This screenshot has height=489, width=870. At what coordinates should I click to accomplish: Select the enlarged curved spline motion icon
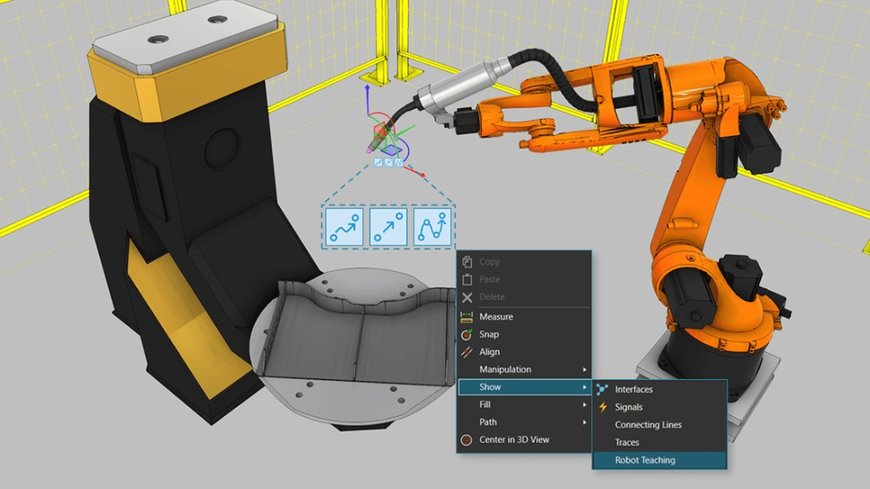tap(433, 226)
